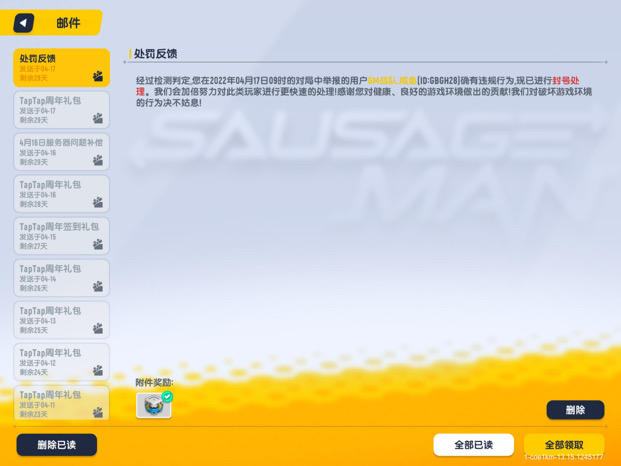621x466 pixels.
Task: Open TapTap周年礼包 mail sent 04-13
Action: point(61,320)
